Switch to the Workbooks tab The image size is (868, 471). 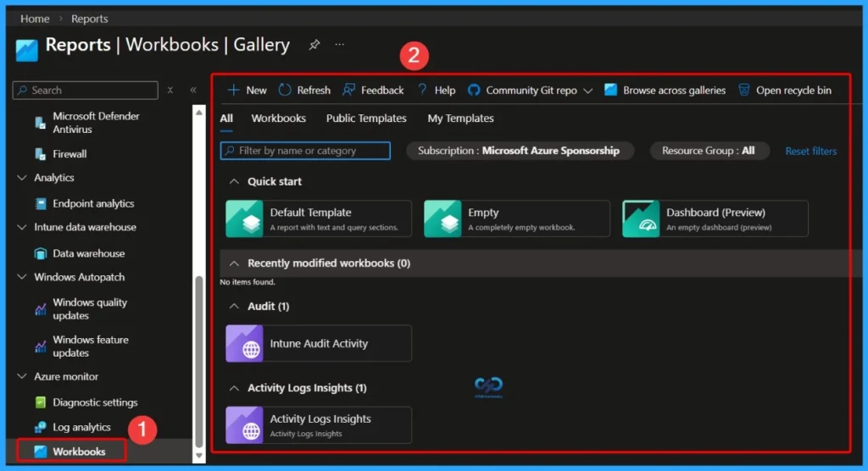pyautogui.click(x=278, y=119)
